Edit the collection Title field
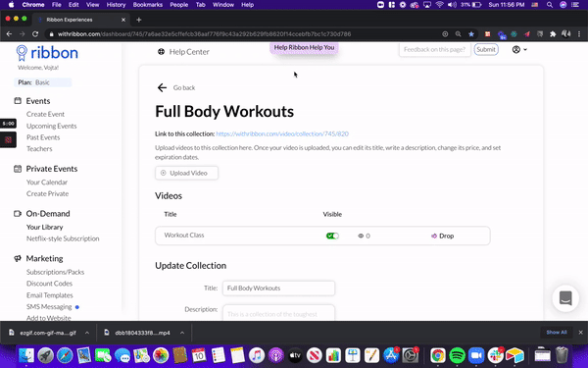This screenshot has width=588, height=368. (x=278, y=288)
